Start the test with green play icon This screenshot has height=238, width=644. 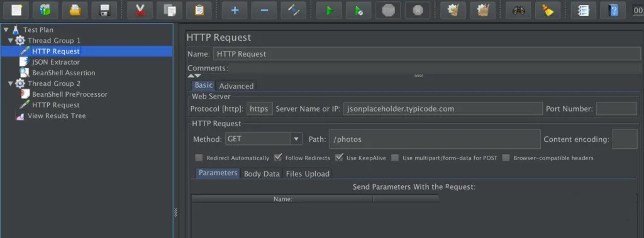pos(329,10)
